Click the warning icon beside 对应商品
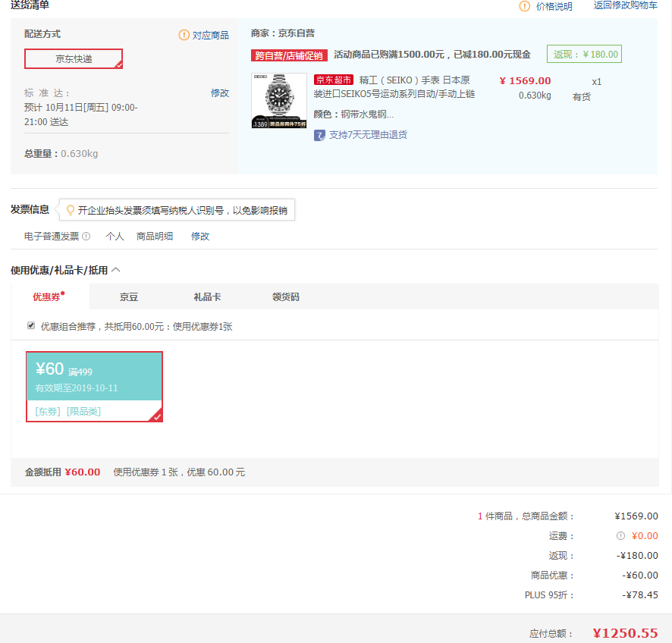672x643 pixels. (184, 35)
